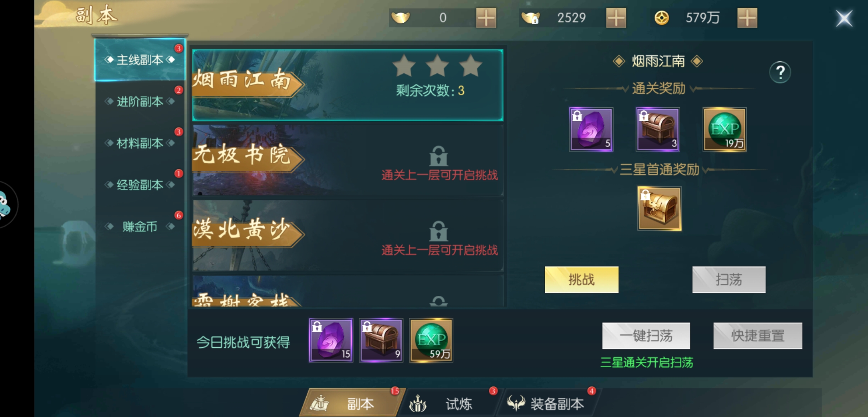Select the 主线副本 side tab

coord(140,60)
